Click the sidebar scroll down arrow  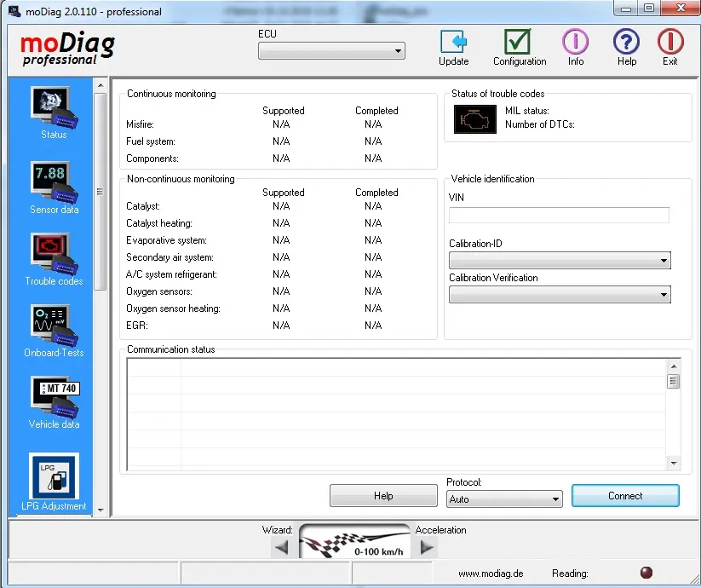click(x=101, y=510)
